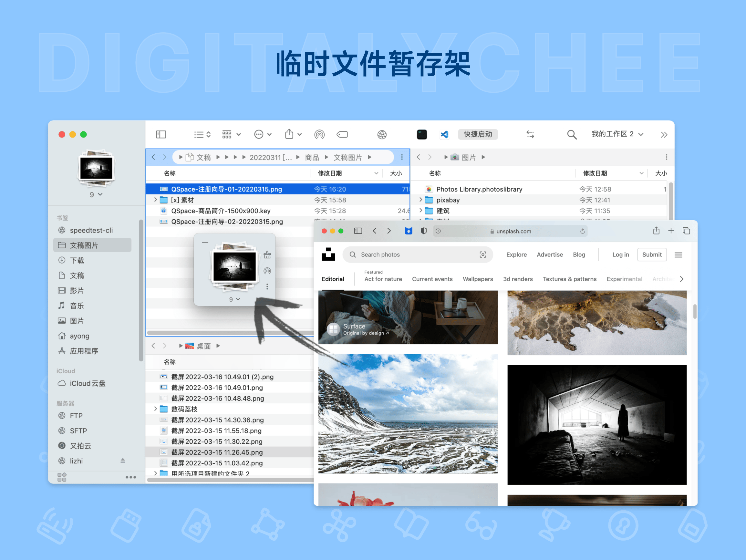Expand the 数码荔枝 folder
The height and width of the screenshot is (560, 746).
coord(155,409)
